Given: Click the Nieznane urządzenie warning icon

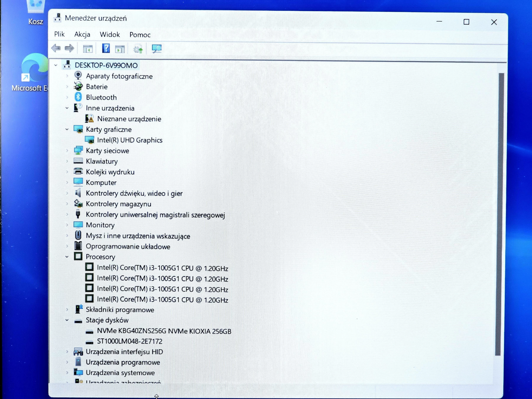Looking at the screenshot, I should pos(89,118).
